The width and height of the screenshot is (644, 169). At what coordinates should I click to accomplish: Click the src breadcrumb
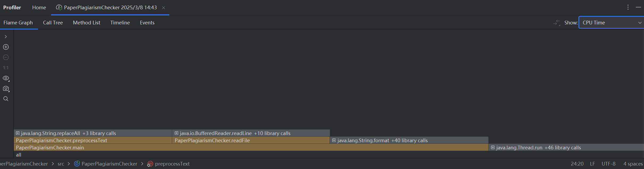[61, 164]
